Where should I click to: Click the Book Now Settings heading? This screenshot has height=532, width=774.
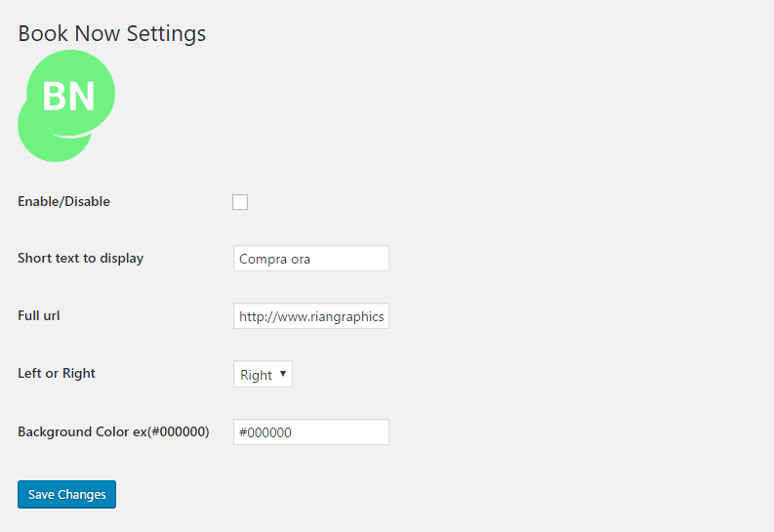[111, 33]
